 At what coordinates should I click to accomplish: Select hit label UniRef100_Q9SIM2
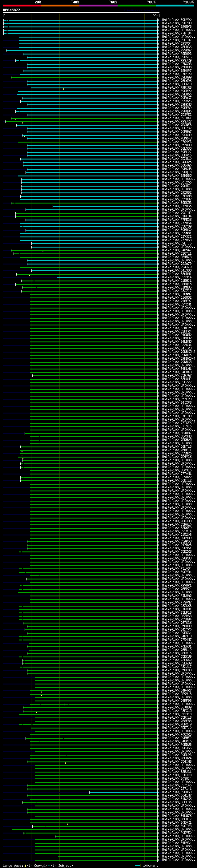[177, 213]
